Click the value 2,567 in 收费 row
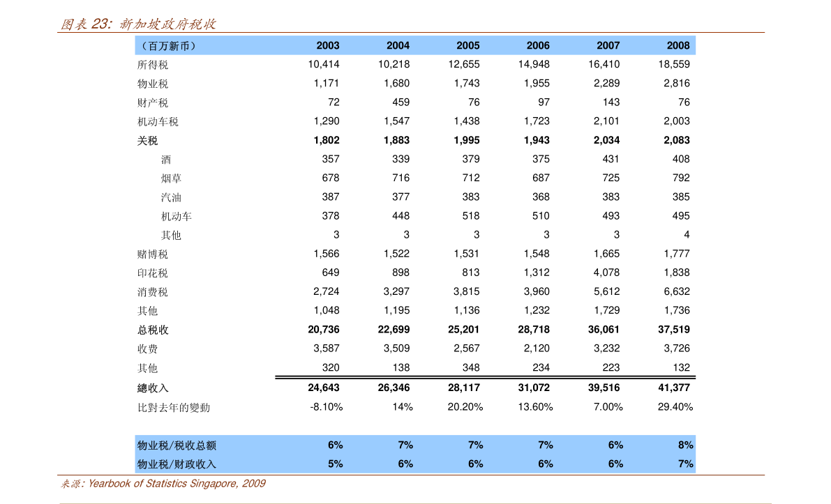Image resolution: width=831 pixels, height=504 pixels. (466, 349)
